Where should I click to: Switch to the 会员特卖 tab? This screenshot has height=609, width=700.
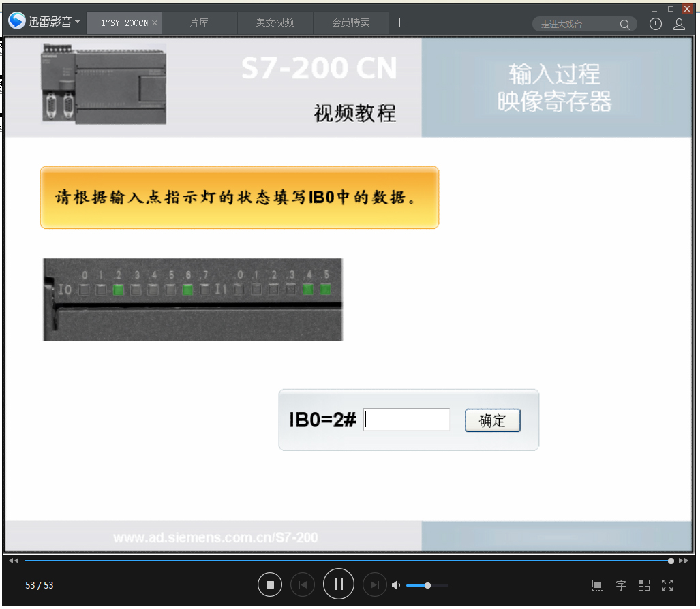click(x=351, y=22)
